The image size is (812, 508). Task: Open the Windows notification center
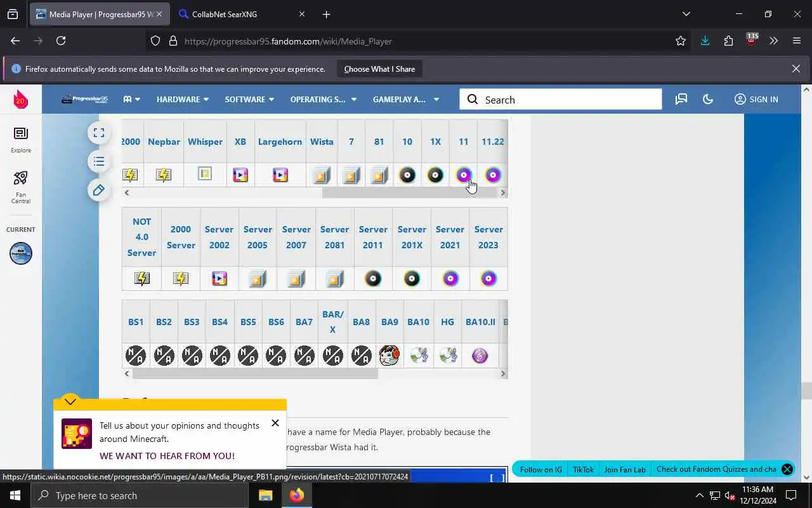point(791,495)
